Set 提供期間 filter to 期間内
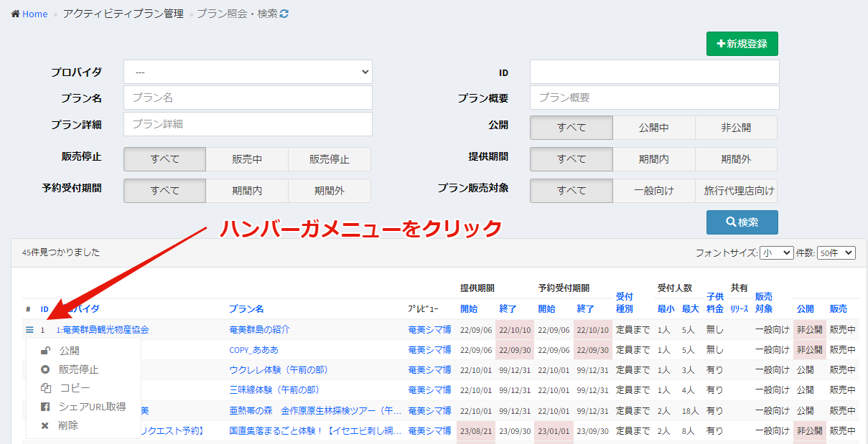Screen dimensions: 868x444 654,159
